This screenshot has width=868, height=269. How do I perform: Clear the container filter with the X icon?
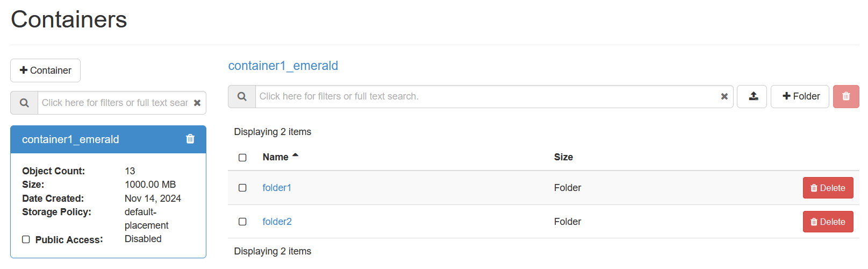point(197,103)
